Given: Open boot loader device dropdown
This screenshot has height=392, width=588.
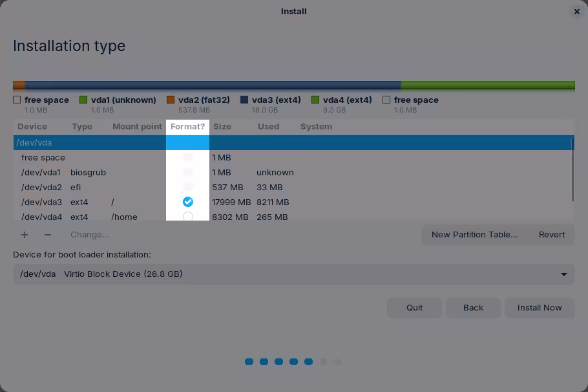Looking at the screenshot, I should pos(293,274).
